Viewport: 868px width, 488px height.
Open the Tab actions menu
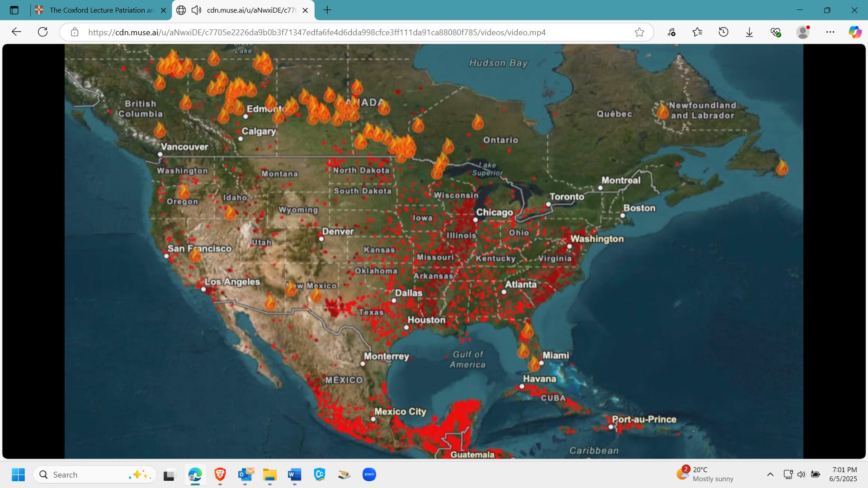(14, 10)
